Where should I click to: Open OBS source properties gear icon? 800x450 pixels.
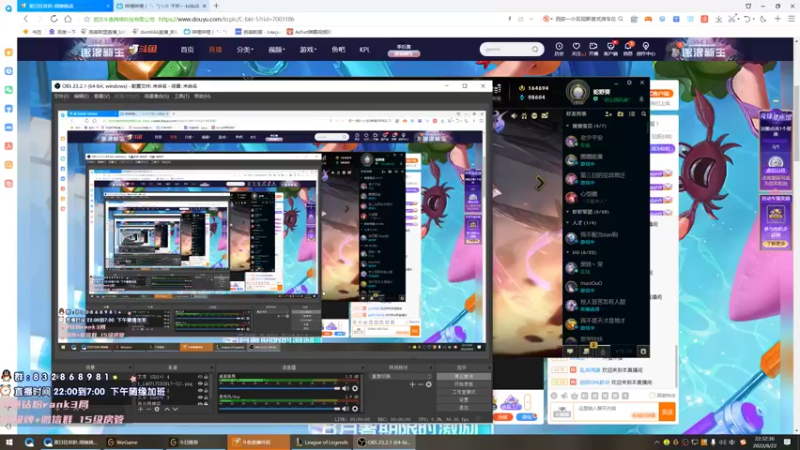click(x=157, y=409)
